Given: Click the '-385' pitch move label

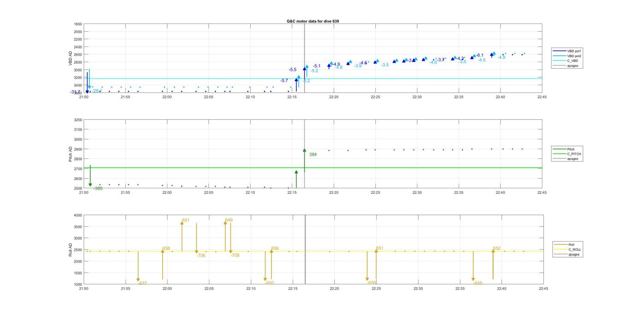Looking at the screenshot, I should pyautogui.click(x=98, y=188).
